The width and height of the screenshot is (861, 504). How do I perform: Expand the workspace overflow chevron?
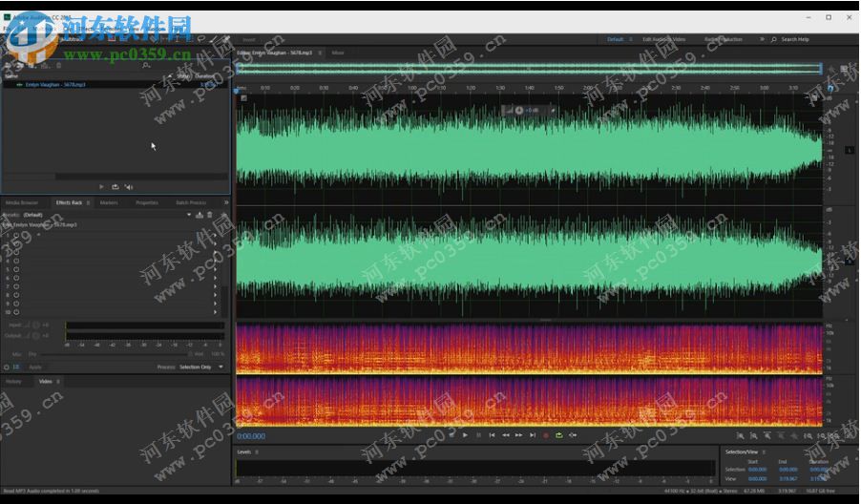pos(762,39)
